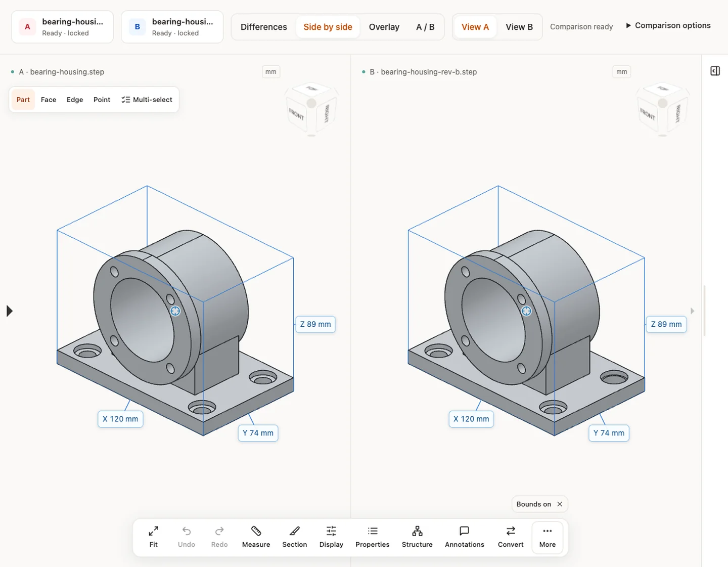728x567 pixels.
Task: Click the Undo arrow in toolbar
Action: click(187, 537)
